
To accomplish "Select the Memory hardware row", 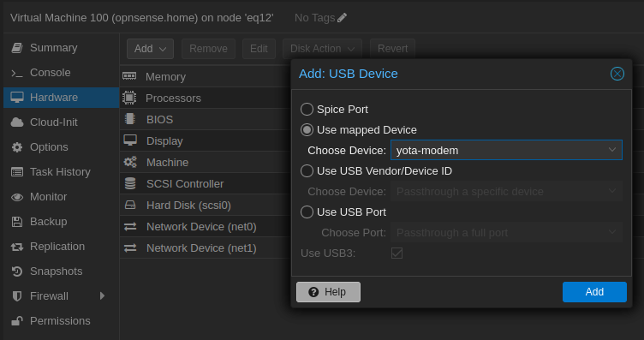I will pyautogui.click(x=206, y=76).
